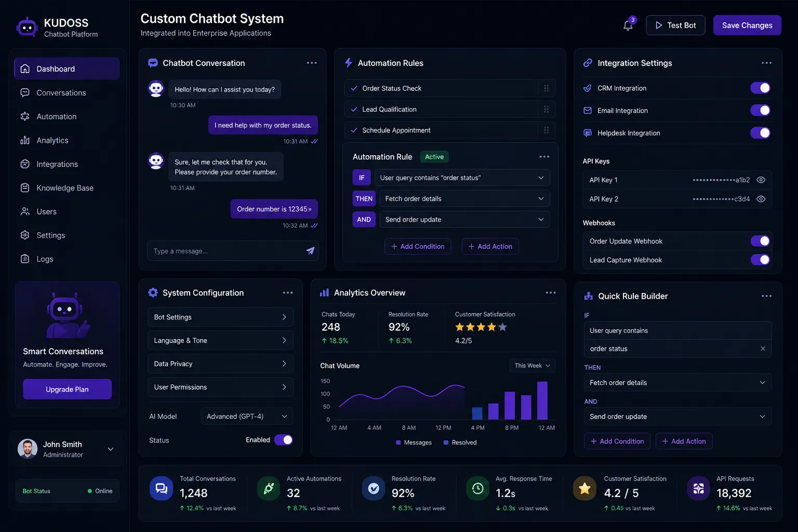Toggle the Lead Capture Webhook switch
The image size is (798, 532).
(760, 260)
